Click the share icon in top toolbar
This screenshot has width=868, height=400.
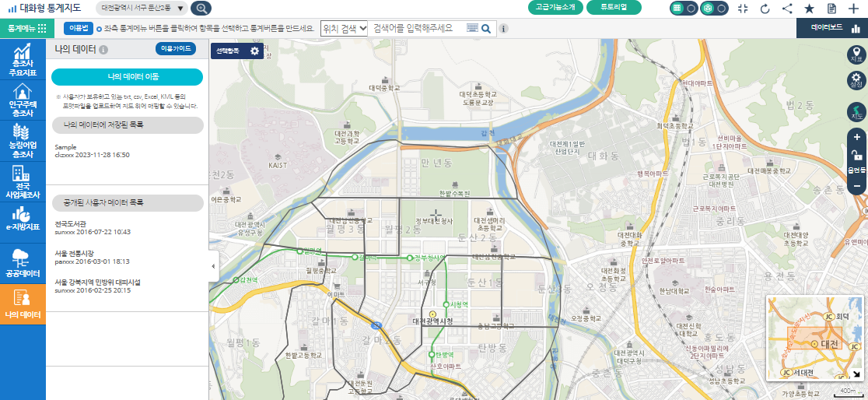tap(787, 9)
